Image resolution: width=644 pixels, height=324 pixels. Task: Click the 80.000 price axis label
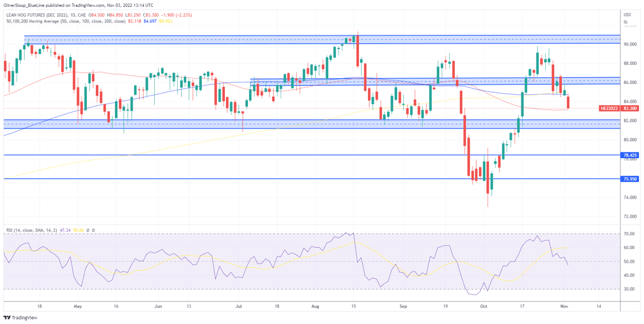coord(630,140)
